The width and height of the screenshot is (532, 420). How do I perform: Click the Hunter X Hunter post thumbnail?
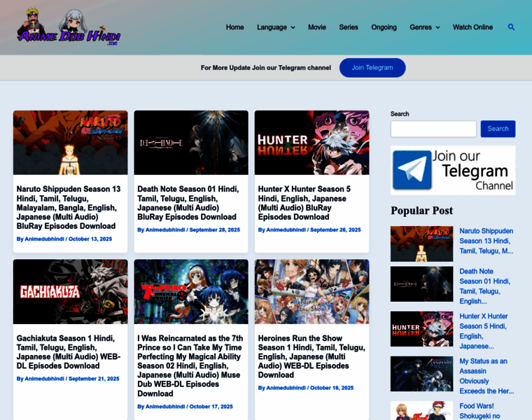(x=311, y=142)
